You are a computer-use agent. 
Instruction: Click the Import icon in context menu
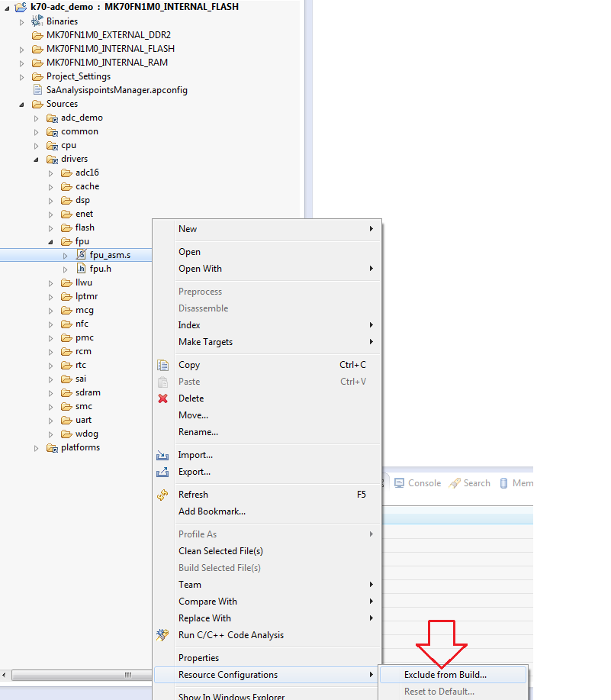162,455
